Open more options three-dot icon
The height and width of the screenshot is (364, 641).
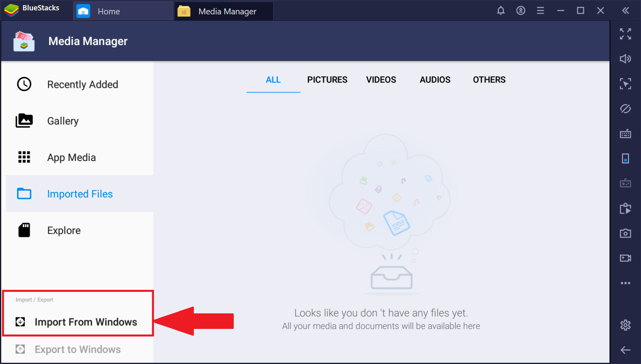click(x=625, y=283)
